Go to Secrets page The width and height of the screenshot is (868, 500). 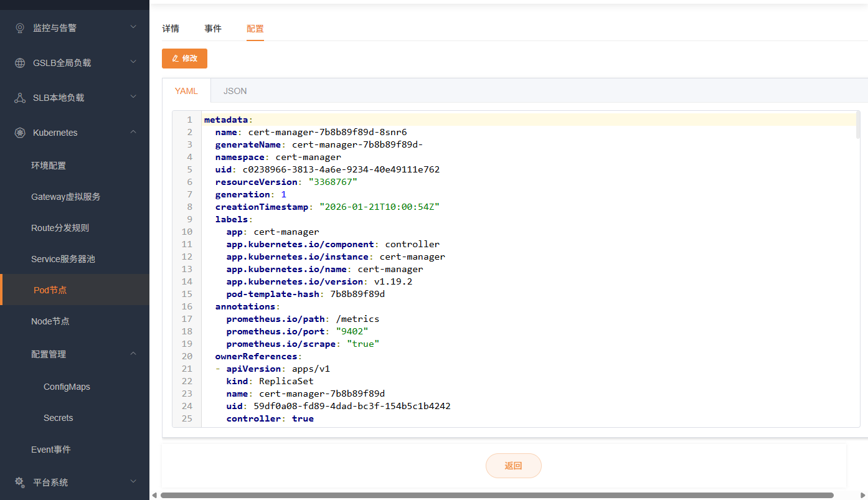pyautogui.click(x=59, y=418)
